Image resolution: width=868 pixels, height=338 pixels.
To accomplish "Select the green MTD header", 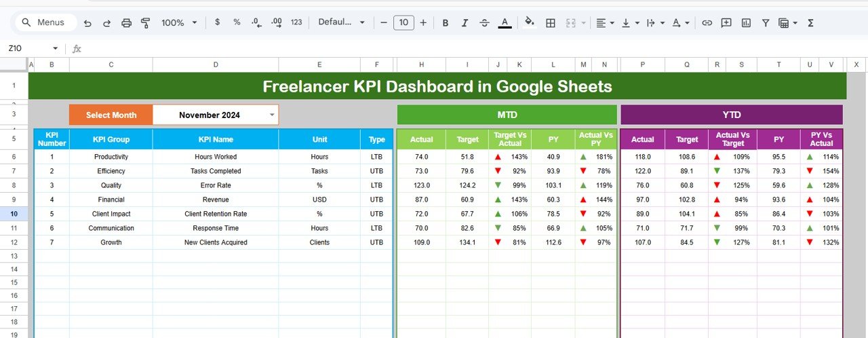I will [507, 115].
